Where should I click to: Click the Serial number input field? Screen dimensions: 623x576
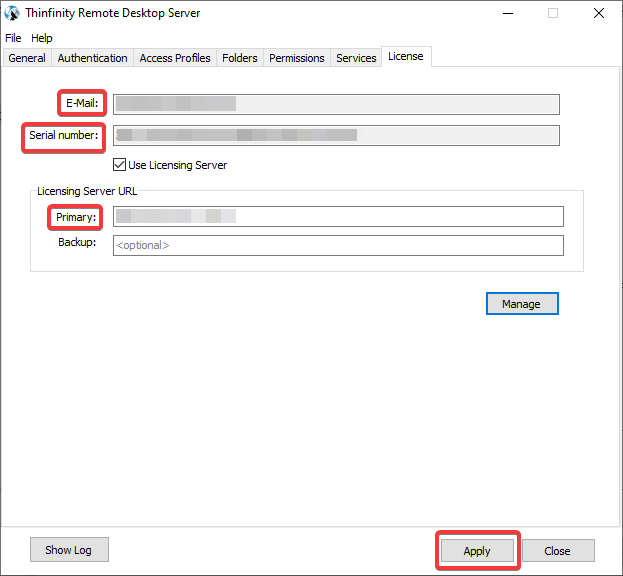[x=336, y=135]
